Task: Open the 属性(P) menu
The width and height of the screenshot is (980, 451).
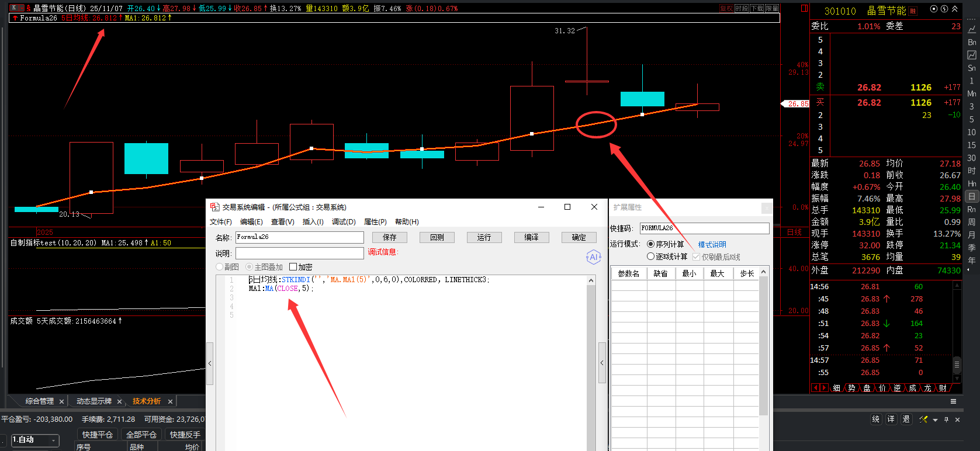Action: pos(375,222)
